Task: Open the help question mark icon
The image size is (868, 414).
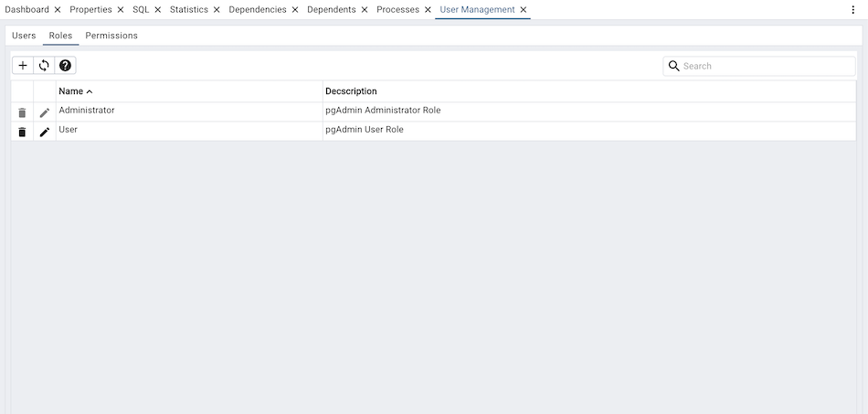Action: tap(65, 66)
